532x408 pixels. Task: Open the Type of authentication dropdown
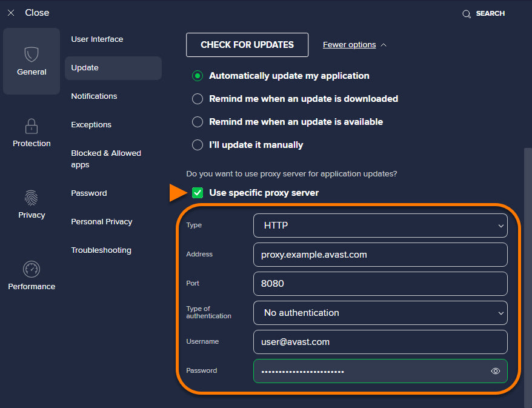(380, 313)
